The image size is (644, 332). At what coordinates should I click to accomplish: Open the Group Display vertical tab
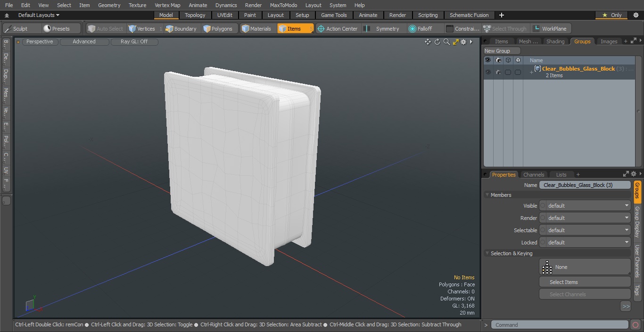click(x=637, y=221)
